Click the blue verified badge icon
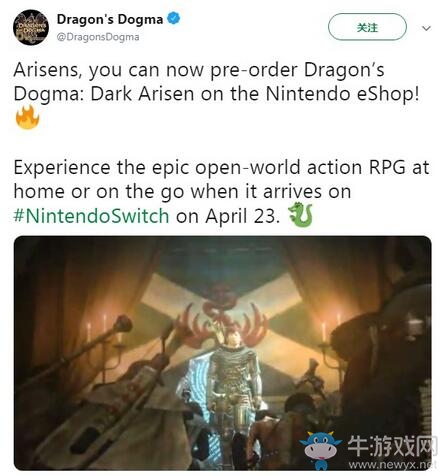Screen dimensions: 443x476 [x=173, y=18]
